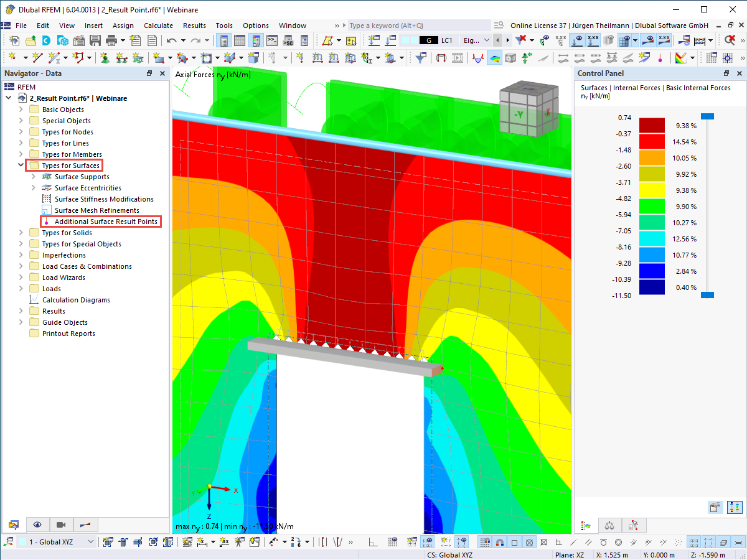Toggle the visibility eye icon above the navigator
747x560 pixels.
coord(37,525)
